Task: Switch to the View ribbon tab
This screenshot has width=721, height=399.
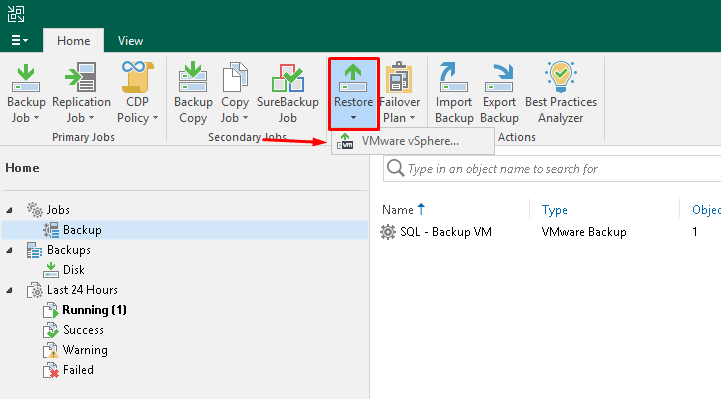Action: [x=130, y=40]
